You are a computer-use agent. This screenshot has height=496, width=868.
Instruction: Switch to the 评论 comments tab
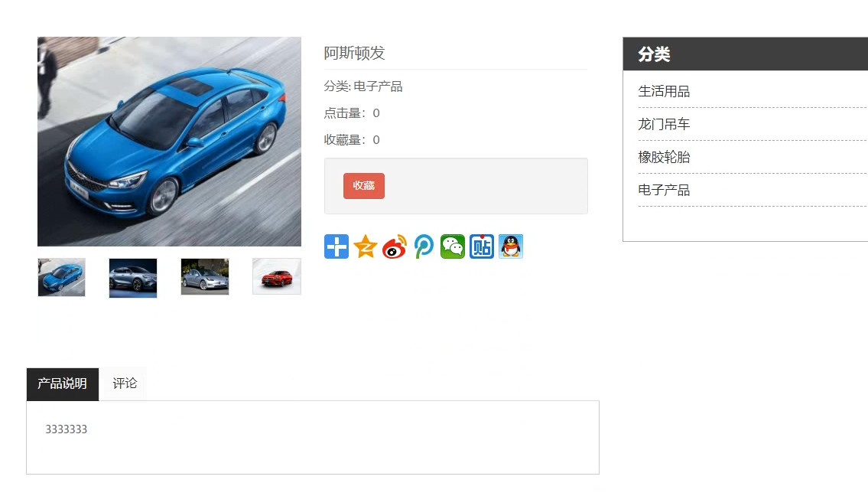click(125, 383)
